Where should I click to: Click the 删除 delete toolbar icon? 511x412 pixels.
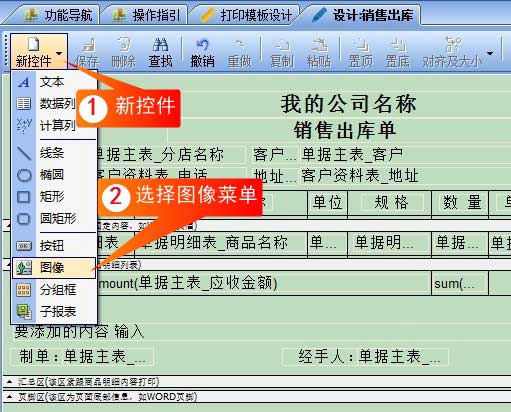click(x=124, y=53)
